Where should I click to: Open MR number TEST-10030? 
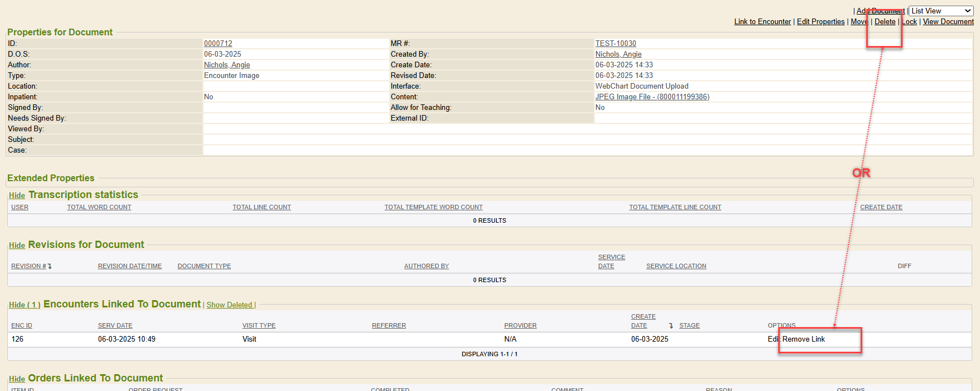(615, 43)
